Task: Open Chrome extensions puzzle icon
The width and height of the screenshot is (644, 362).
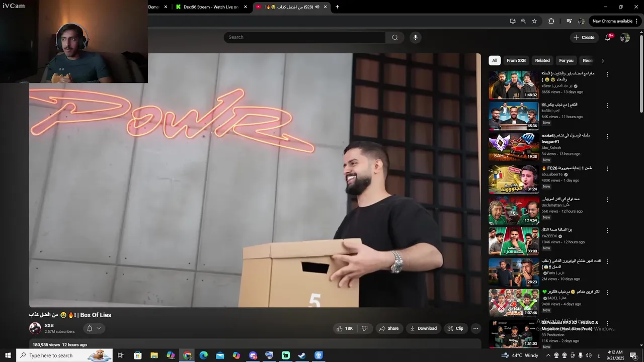Action: pos(551,21)
